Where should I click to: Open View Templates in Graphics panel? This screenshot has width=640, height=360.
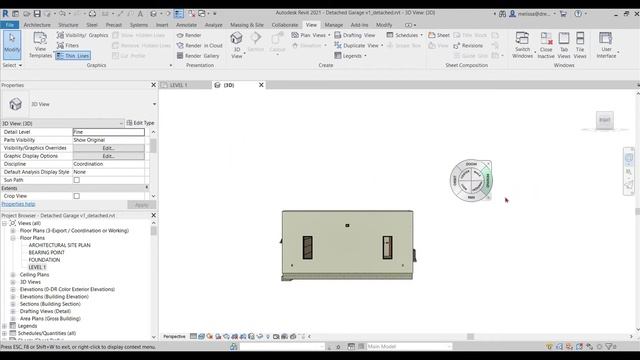click(x=40, y=44)
